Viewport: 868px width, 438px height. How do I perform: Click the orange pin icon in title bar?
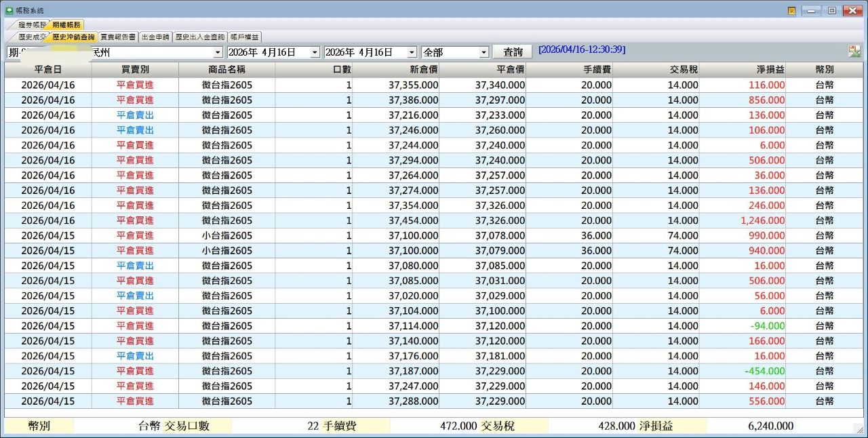[791, 10]
